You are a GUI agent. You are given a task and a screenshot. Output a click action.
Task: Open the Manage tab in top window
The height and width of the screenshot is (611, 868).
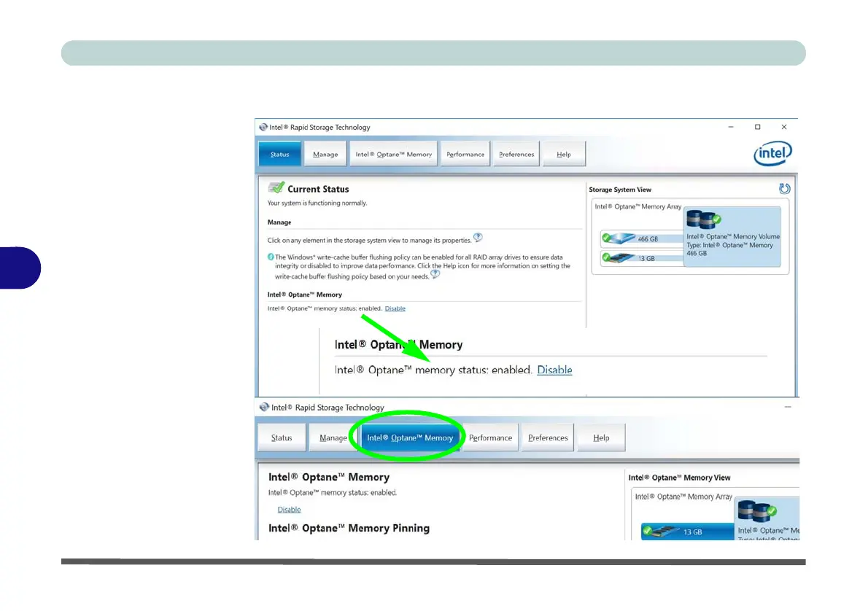[325, 154]
